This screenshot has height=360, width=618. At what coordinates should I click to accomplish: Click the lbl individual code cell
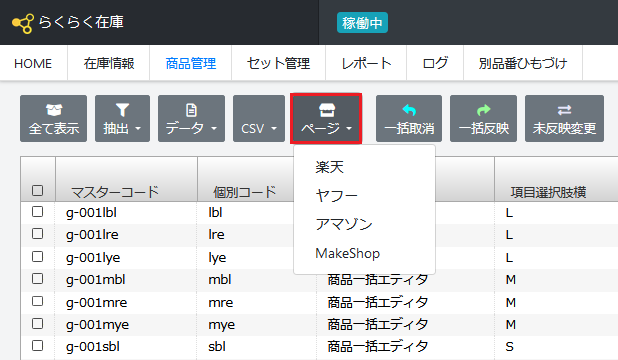click(x=215, y=213)
